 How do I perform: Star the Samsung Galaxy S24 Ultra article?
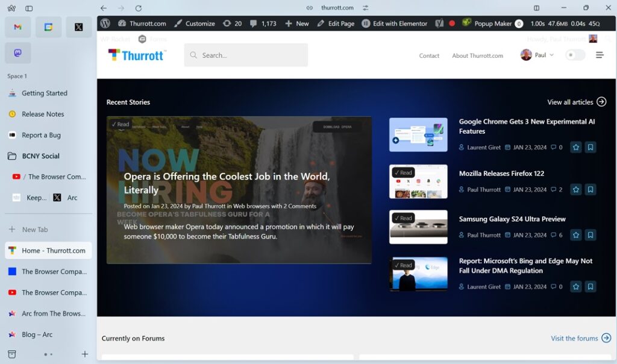coord(576,235)
